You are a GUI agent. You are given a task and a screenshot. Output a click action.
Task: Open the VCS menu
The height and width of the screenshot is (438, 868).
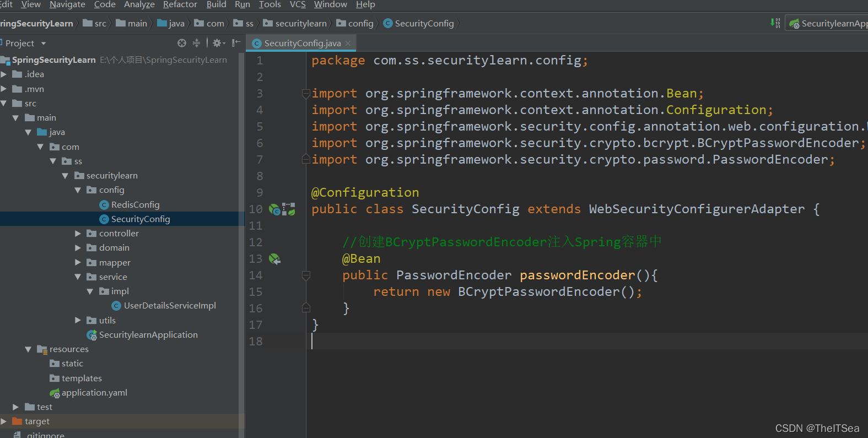pyautogui.click(x=298, y=4)
